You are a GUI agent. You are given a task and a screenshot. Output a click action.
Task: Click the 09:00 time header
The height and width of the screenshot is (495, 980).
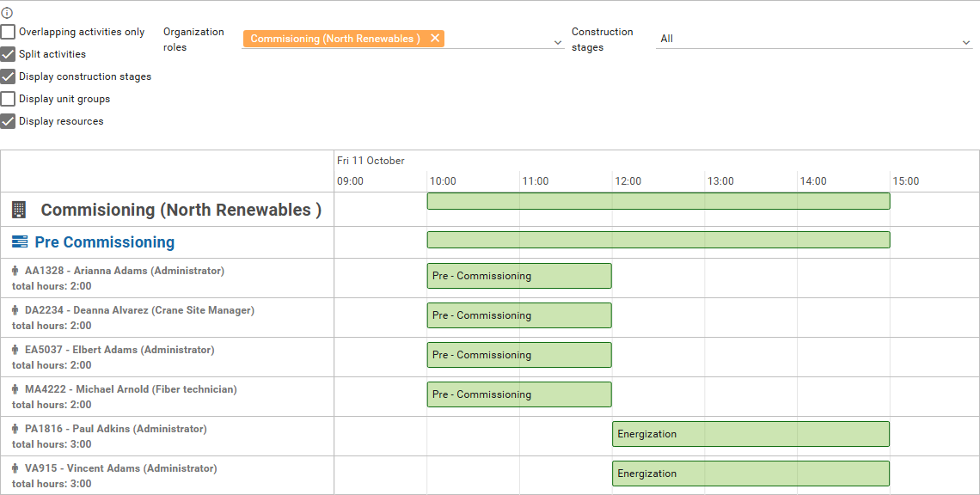350,181
